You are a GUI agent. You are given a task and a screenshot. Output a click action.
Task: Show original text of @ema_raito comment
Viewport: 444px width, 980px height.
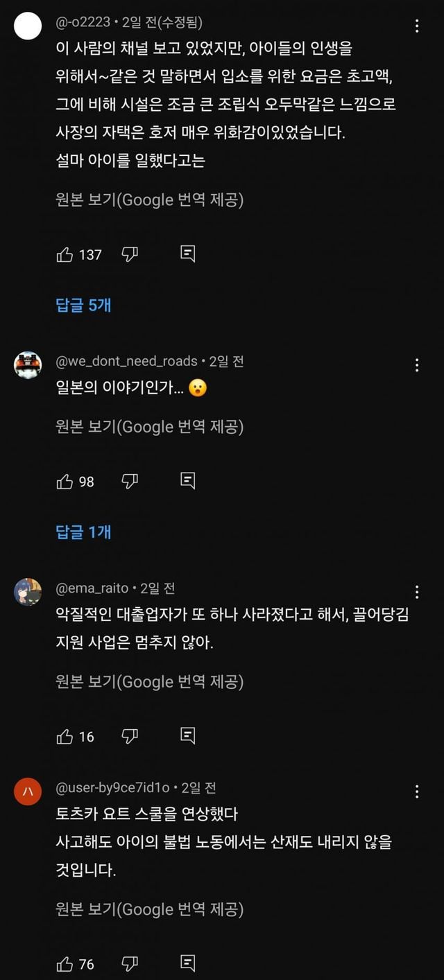[149, 682]
